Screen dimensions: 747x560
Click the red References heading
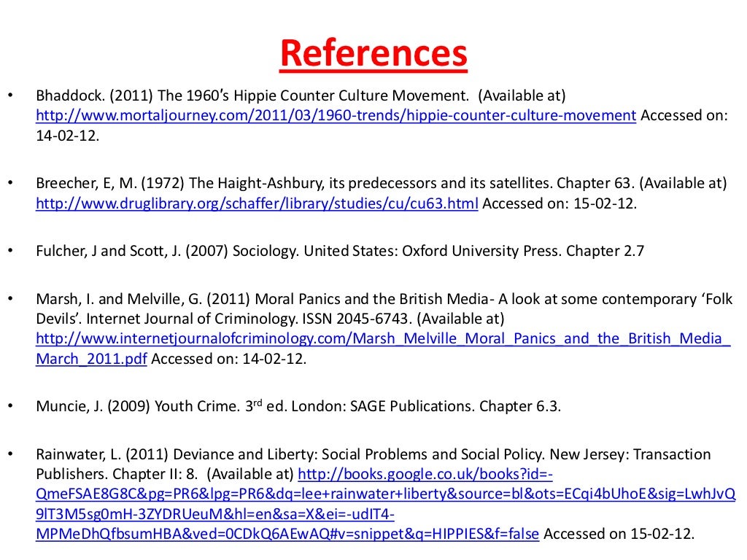point(373,52)
